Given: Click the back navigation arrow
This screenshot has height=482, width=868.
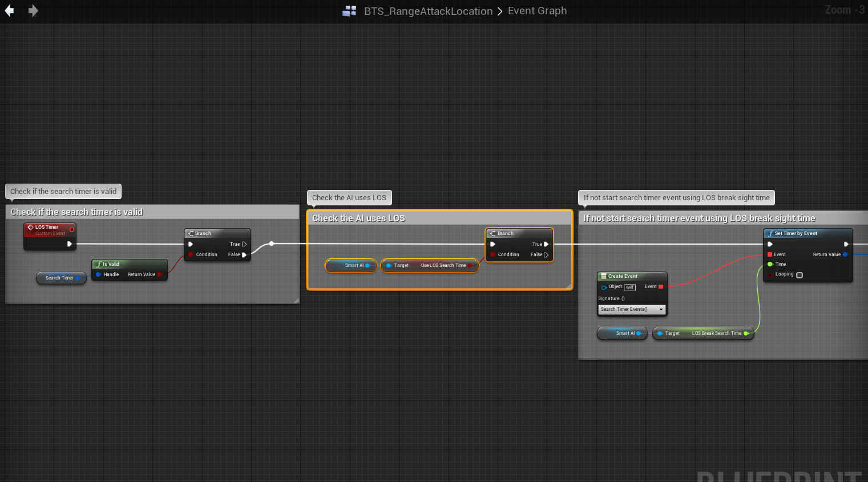Looking at the screenshot, I should pos(9,11).
